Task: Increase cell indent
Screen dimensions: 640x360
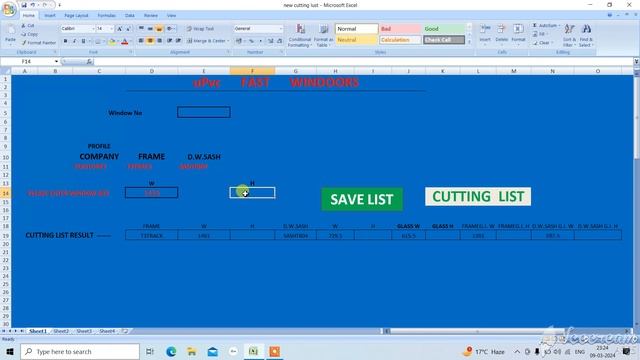Action: [x=178, y=41]
